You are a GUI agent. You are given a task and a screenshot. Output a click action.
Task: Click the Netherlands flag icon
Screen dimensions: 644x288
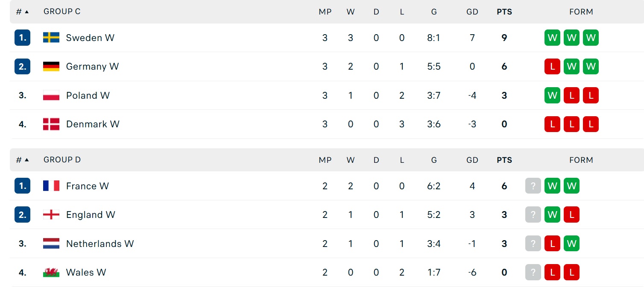click(x=51, y=244)
